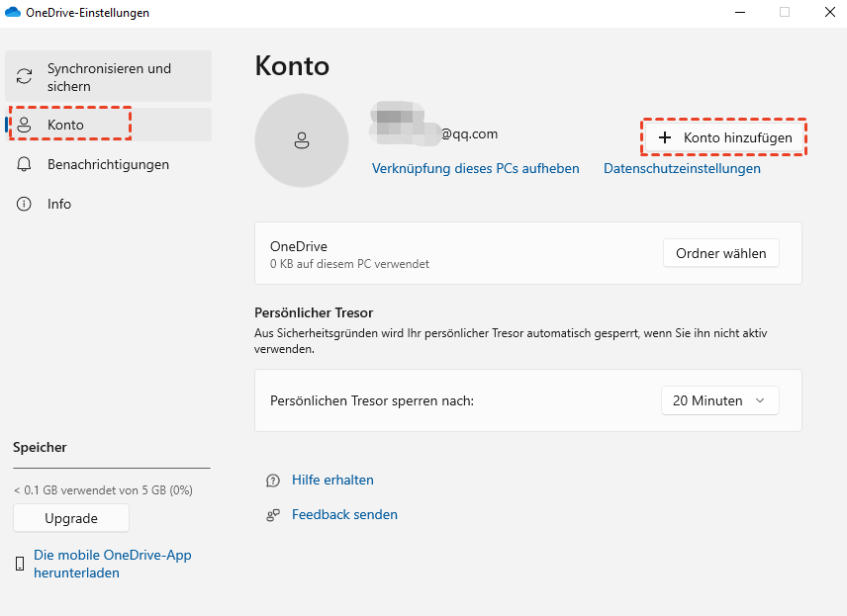Click the Info circle icon
The width and height of the screenshot is (847, 616).
[25, 204]
